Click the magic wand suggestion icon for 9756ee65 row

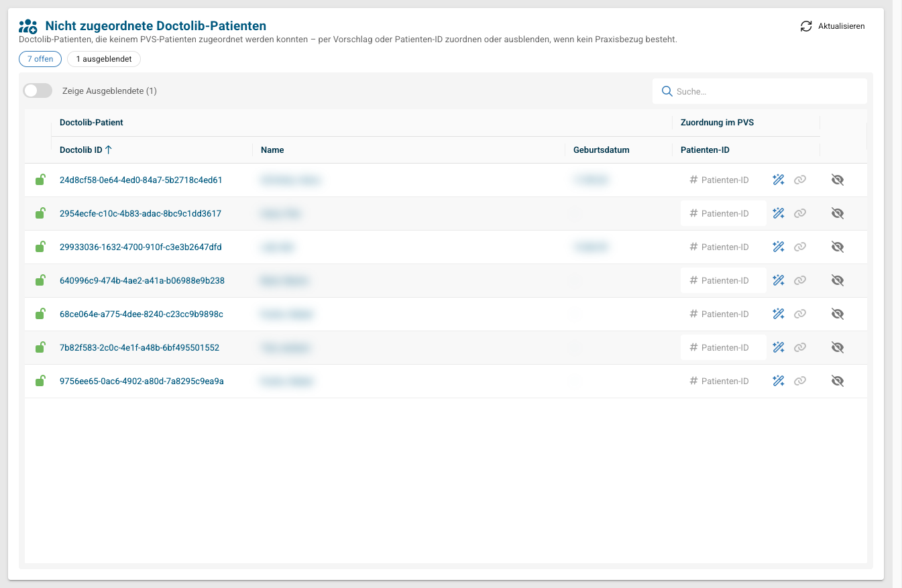click(779, 381)
